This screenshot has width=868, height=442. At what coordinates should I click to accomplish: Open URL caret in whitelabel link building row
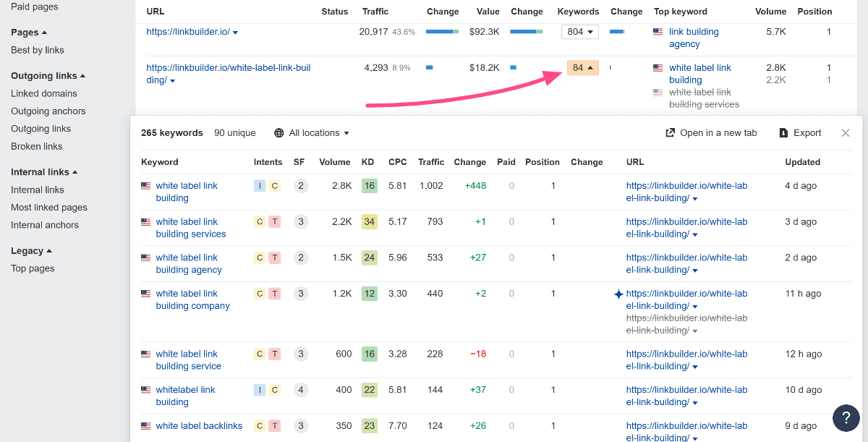(695, 402)
